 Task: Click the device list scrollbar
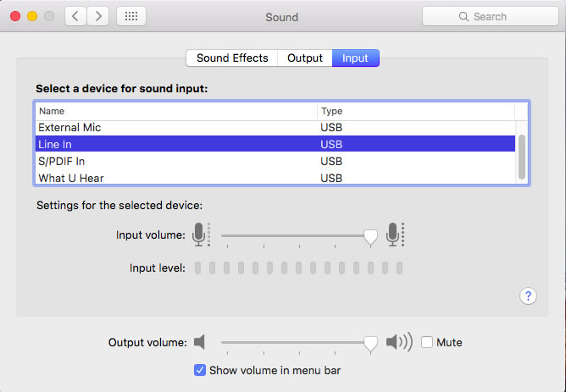(522, 157)
